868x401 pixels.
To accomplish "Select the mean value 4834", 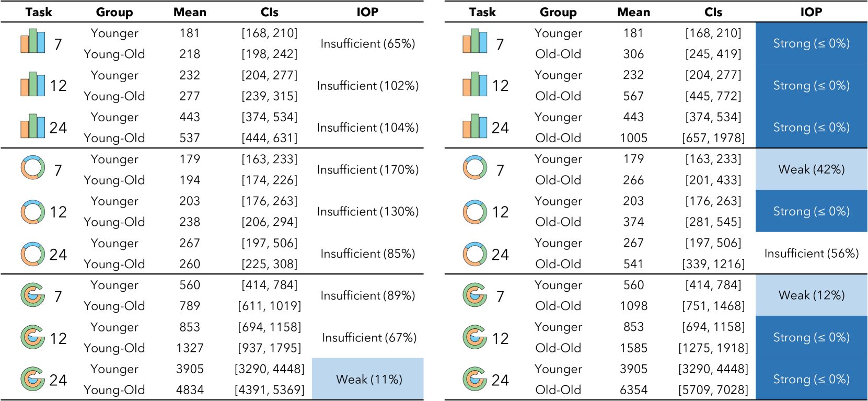I will 190,390.
